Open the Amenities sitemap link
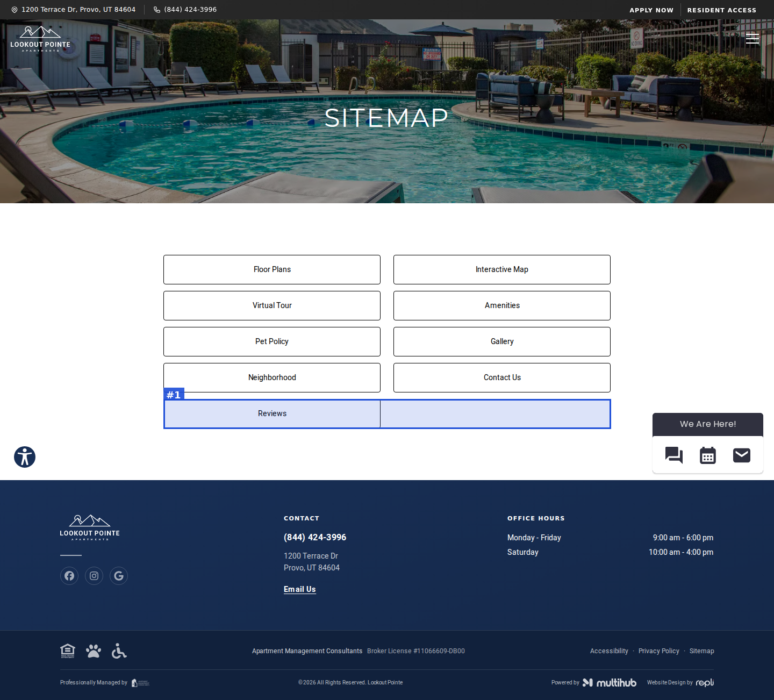This screenshot has height=700, width=774. coord(502,305)
